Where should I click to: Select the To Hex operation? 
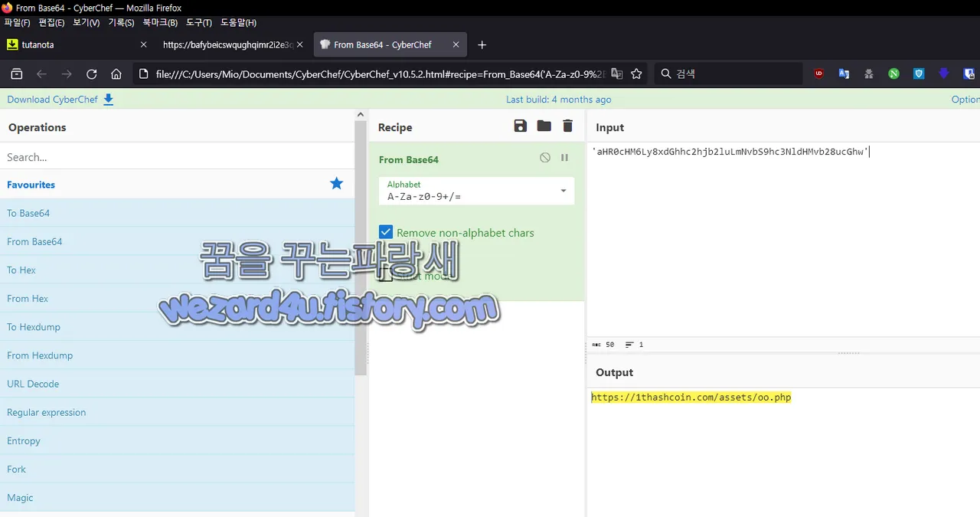pos(177,270)
